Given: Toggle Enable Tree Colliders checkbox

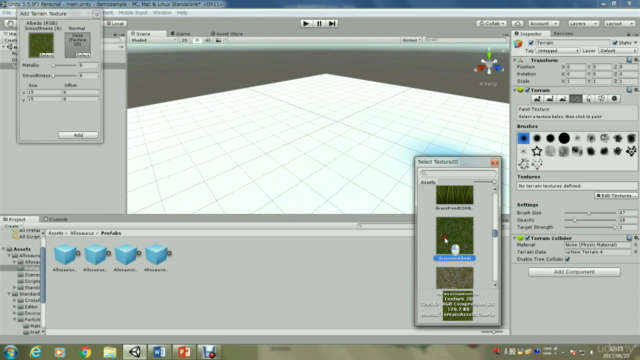Looking at the screenshot, I should tap(568, 259).
